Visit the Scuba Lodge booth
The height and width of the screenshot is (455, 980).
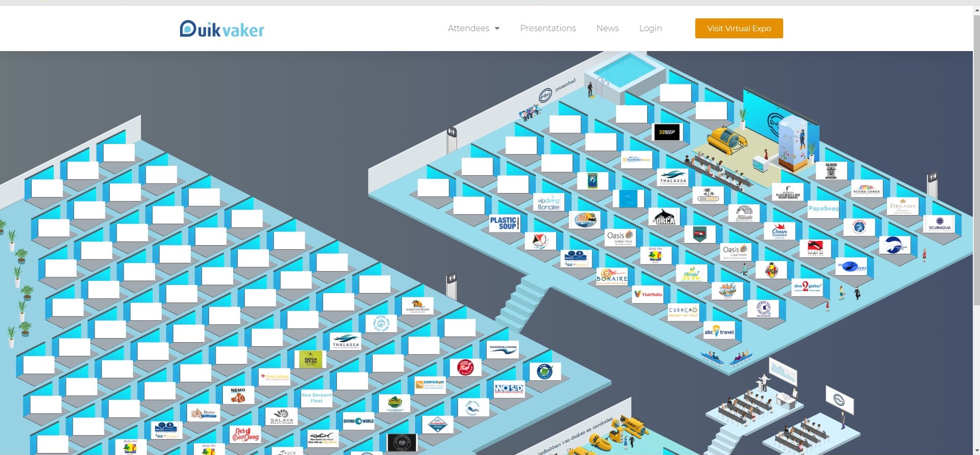pos(867,188)
